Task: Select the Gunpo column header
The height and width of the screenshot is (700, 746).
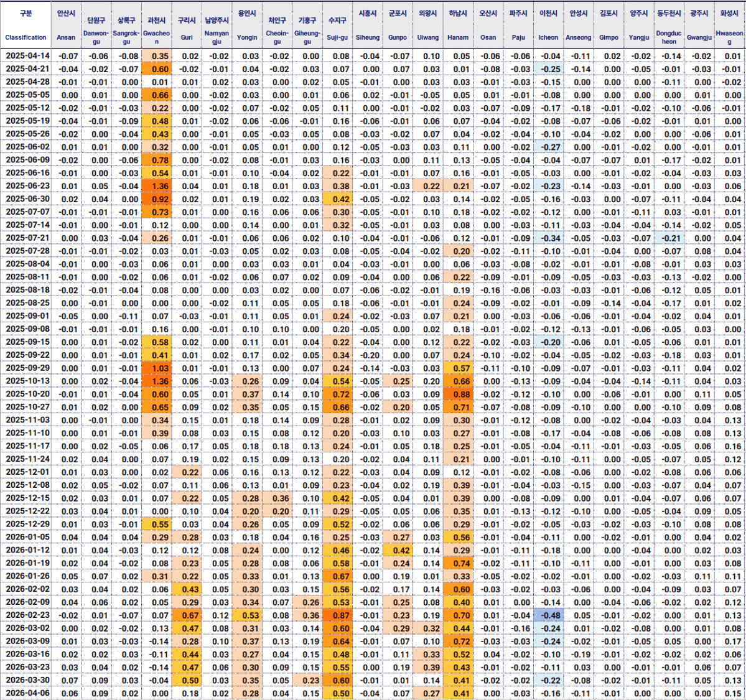Action: (398, 24)
